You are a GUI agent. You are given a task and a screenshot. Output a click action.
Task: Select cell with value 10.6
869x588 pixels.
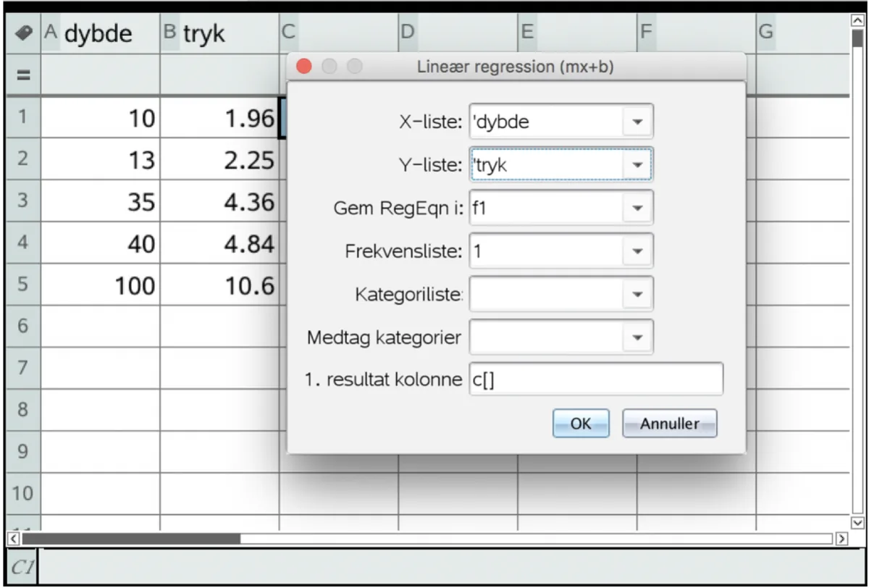(219, 285)
